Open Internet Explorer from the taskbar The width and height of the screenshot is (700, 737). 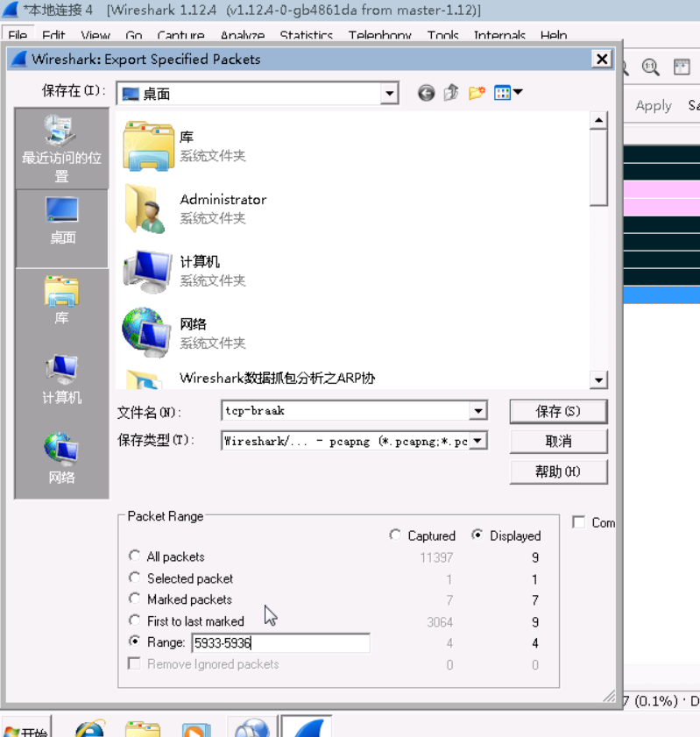click(89, 727)
